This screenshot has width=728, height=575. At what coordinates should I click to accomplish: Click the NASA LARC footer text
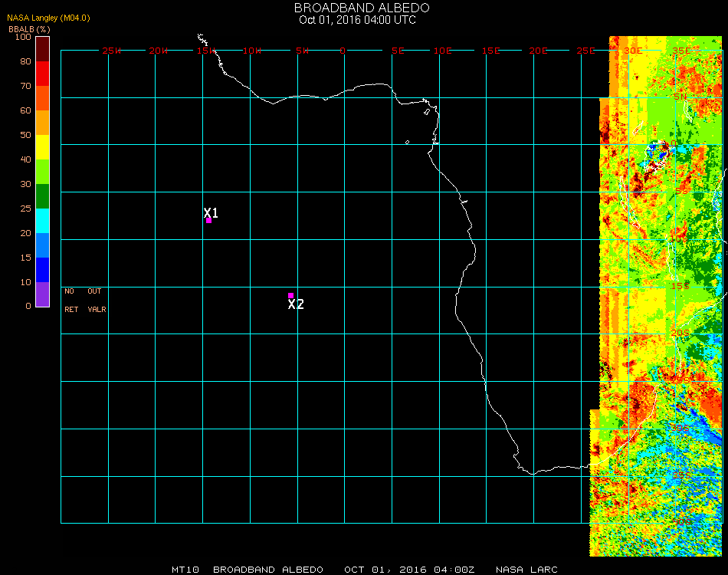(526, 570)
